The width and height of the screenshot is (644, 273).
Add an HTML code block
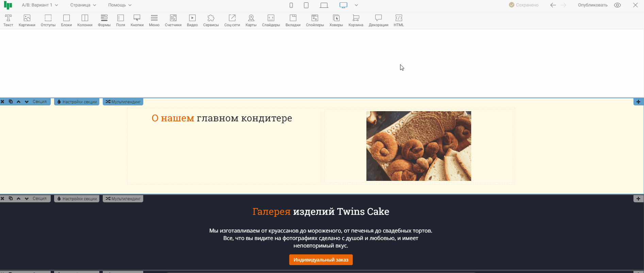399,20
